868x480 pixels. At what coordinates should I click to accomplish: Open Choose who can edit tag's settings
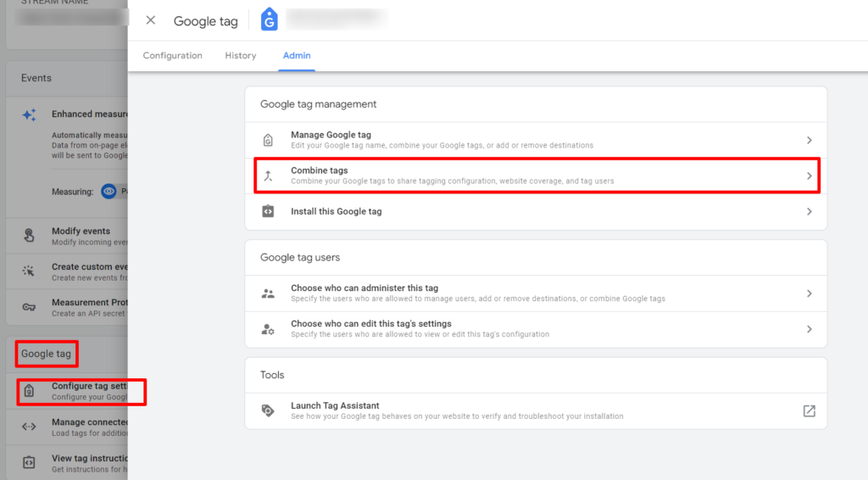tap(536, 329)
